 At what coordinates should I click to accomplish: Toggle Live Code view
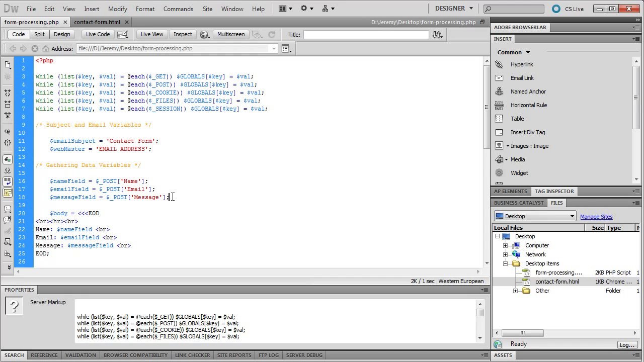[98, 35]
